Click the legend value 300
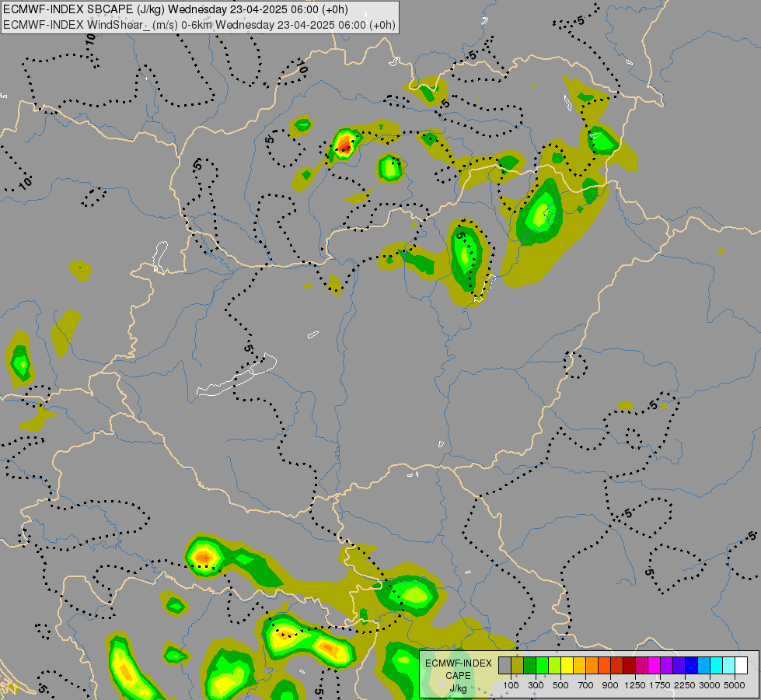This screenshot has height=700, width=761. [536, 685]
